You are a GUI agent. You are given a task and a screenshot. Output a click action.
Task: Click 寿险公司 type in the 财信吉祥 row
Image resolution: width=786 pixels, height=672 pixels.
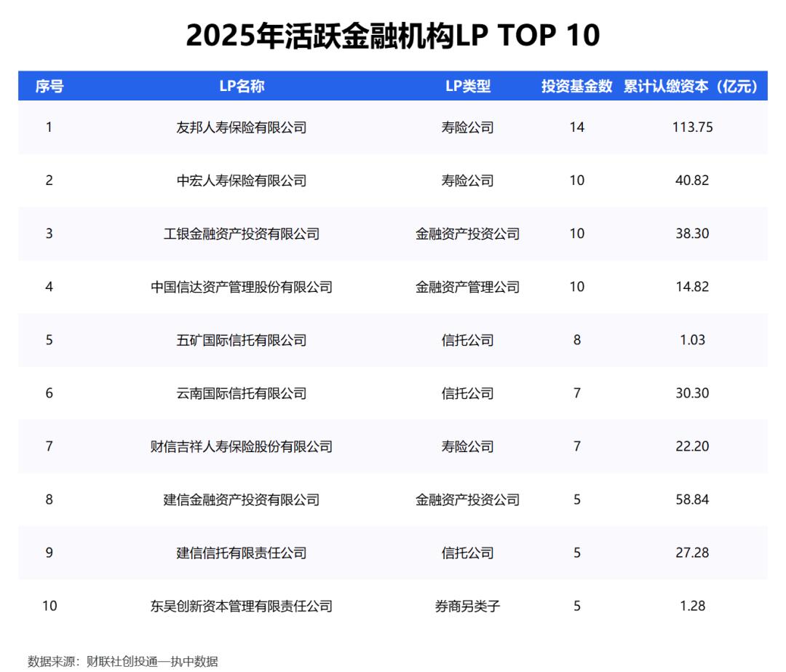(468, 446)
